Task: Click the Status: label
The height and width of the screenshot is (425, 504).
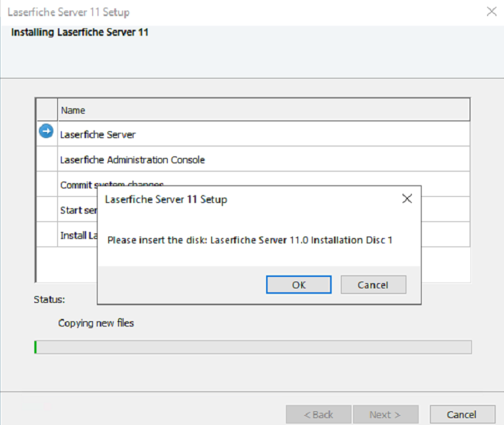Action: 49,300
